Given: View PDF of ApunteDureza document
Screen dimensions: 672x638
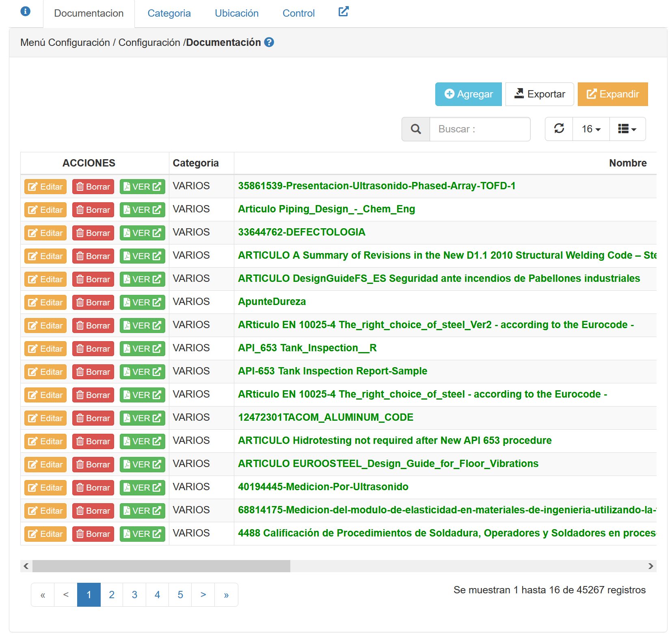Looking at the screenshot, I should pyautogui.click(x=142, y=303).
